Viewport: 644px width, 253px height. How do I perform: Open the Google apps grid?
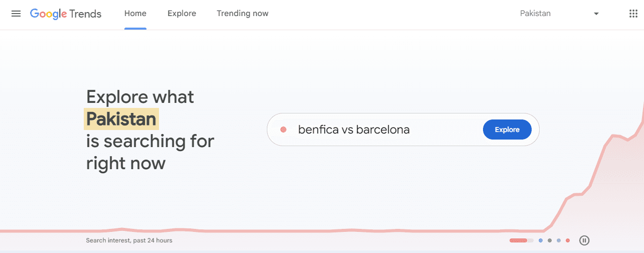click(x=633, y=14)
